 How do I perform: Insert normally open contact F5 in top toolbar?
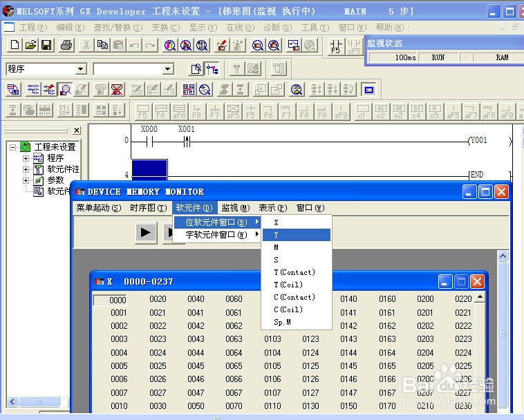(x=335, y=46)
